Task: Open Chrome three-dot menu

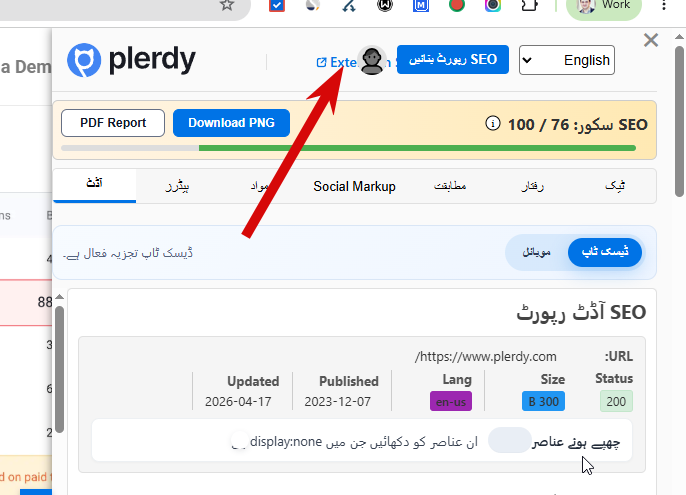Action: tap(664, 5)
